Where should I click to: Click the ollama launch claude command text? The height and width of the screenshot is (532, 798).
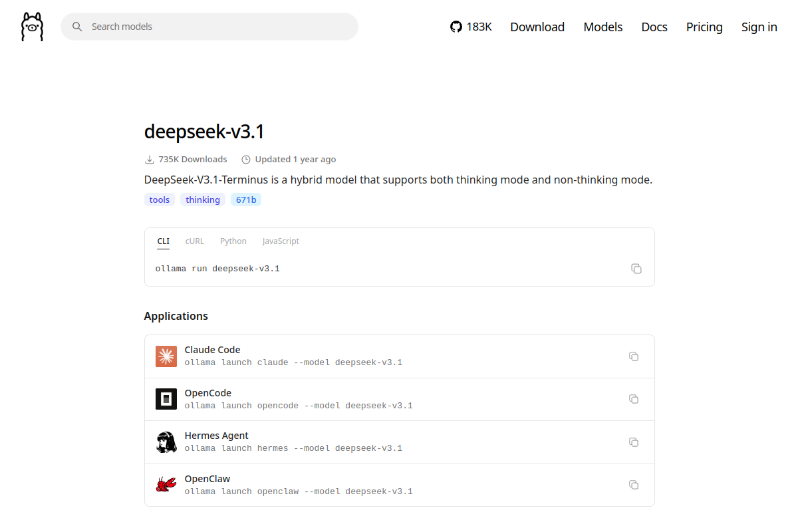[x=293, y=363]
